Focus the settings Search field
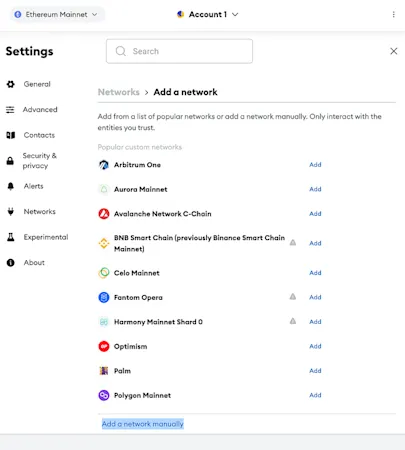 [x=179, y=51]
